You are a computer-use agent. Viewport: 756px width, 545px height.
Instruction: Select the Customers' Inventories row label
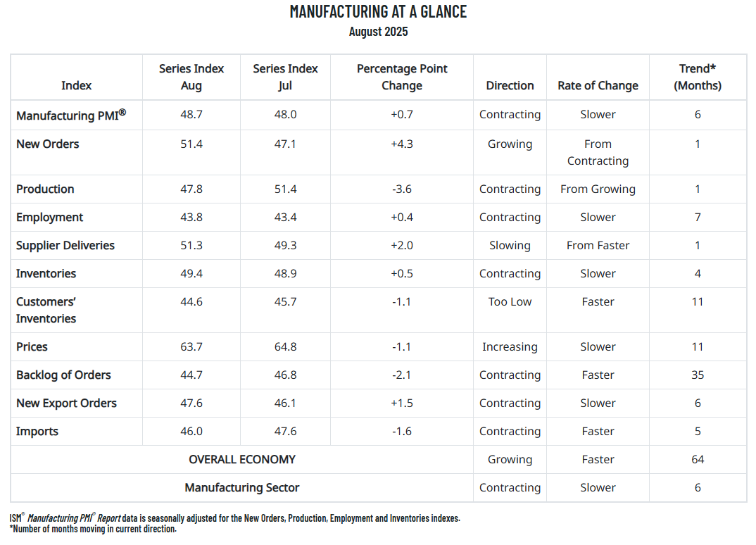[x=46, y=311]
